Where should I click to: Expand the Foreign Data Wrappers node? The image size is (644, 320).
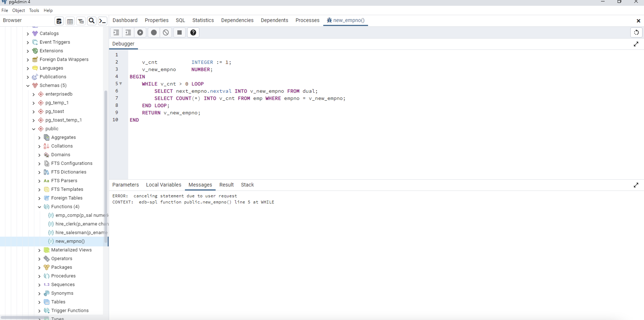click(x=28, y=60)
